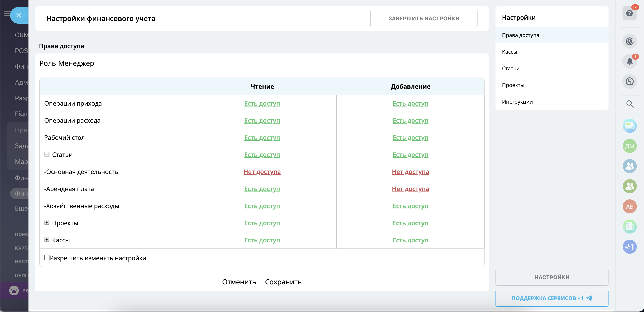Open the АБ user avatar chat
Viewport: 644px width, 312px height.
[629, 206]
